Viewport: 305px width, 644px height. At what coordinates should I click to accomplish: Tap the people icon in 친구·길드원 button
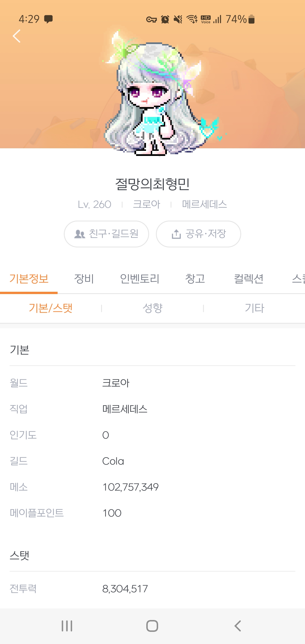[80, 234]
